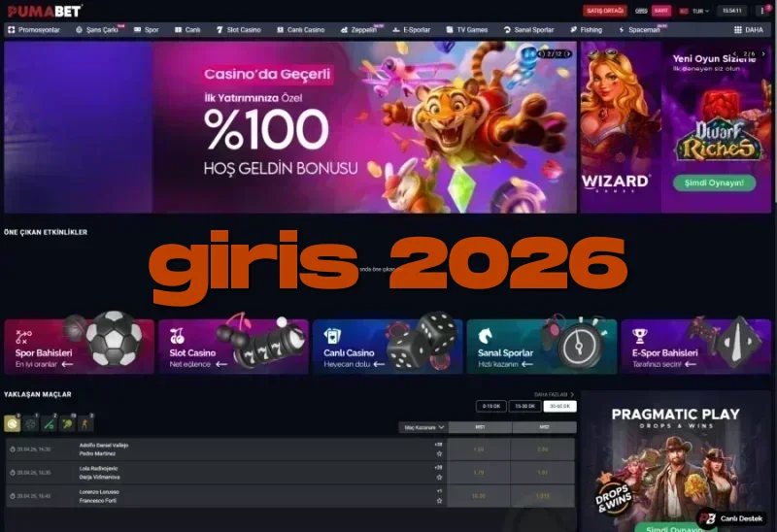Open the Slot Casino menu item
777x532 pixels.
pyautogui.click(x=238, y=30)
